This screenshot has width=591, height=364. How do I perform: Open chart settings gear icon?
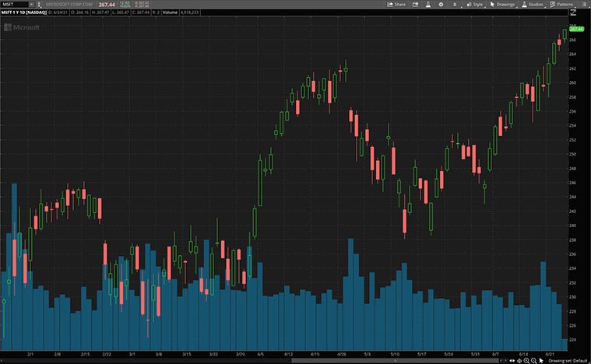(x=441, y=5)
